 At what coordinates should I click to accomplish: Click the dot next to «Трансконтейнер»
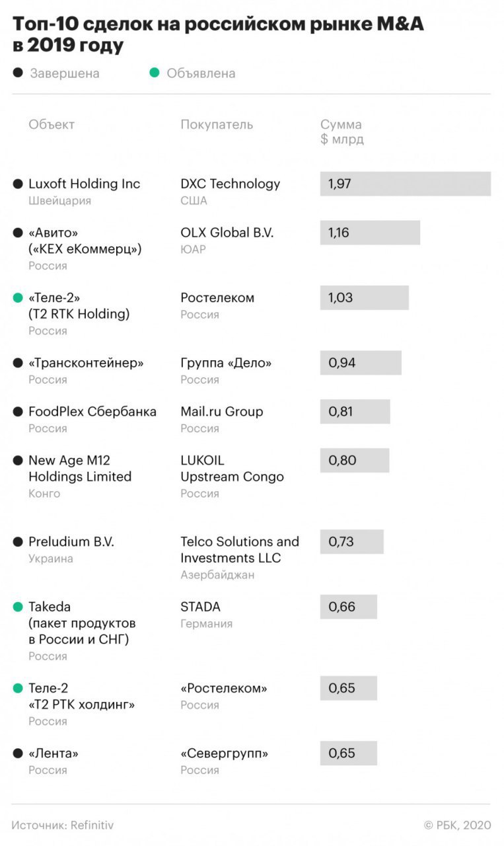click(x=18, y=363)
